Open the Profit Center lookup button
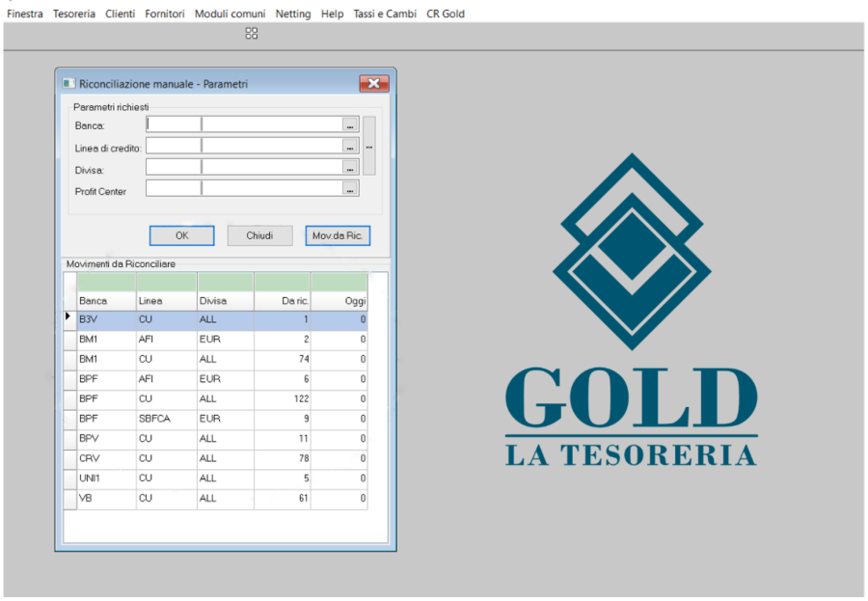This screenshot has width=868, height=601. [350, 190]
